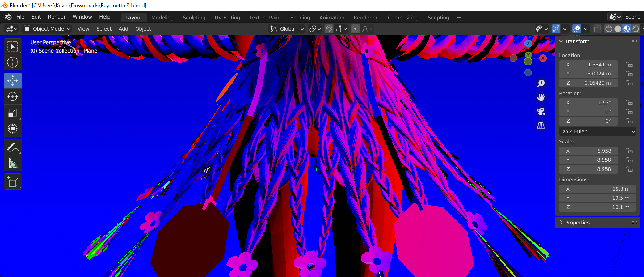This screenshot has width=644, height=277.
Task: Activate the 3D Cursor tool
Action: click(13, 62)
